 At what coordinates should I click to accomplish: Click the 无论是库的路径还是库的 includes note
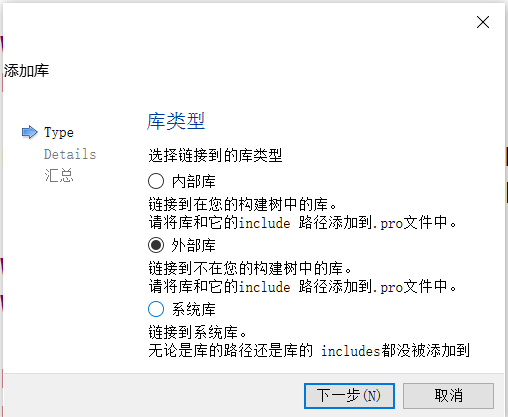click(309, 351)
